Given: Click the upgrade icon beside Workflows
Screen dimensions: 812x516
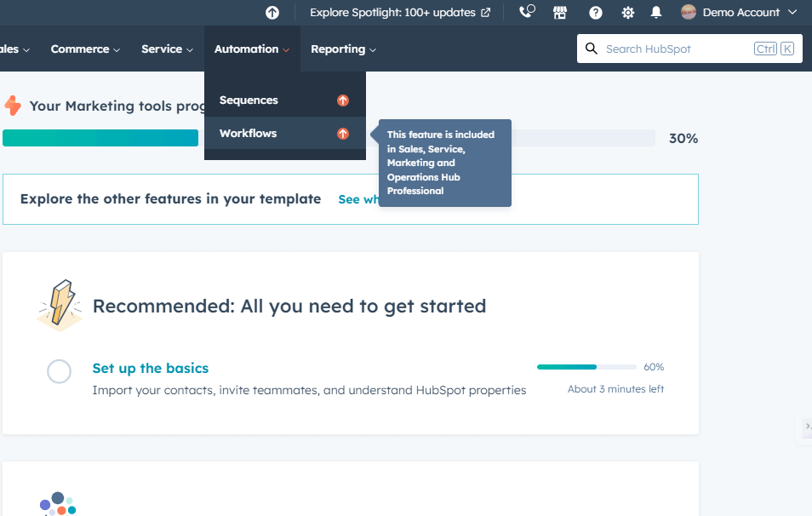Looking at the screenshot, I should coord(343,134).
